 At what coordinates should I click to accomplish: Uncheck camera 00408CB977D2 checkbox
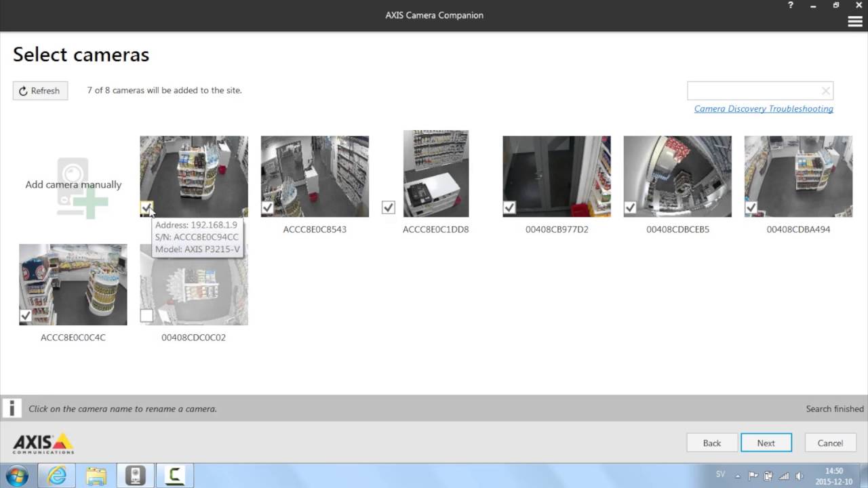[509, 207]
